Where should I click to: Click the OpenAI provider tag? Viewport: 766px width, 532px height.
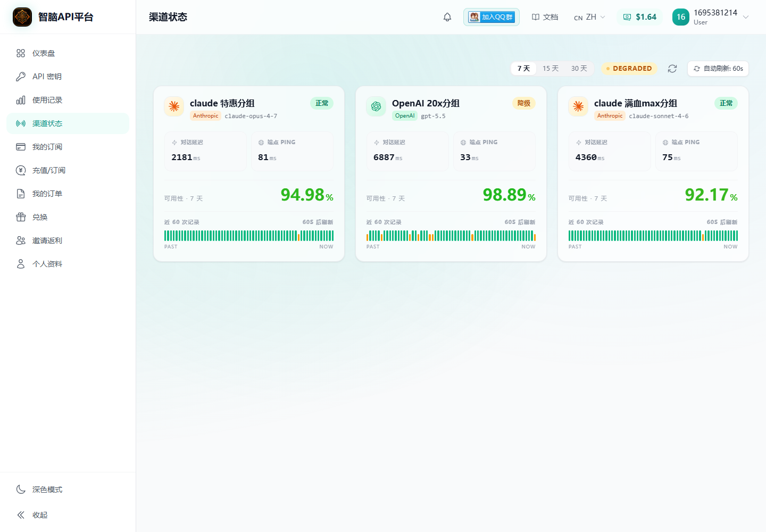(405, 116)
